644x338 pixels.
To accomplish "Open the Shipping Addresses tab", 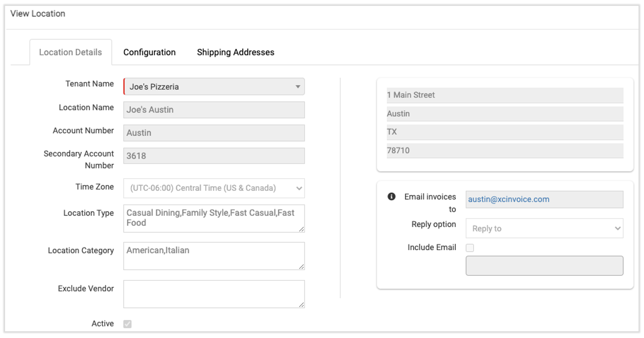I will [x=235, y=52].
